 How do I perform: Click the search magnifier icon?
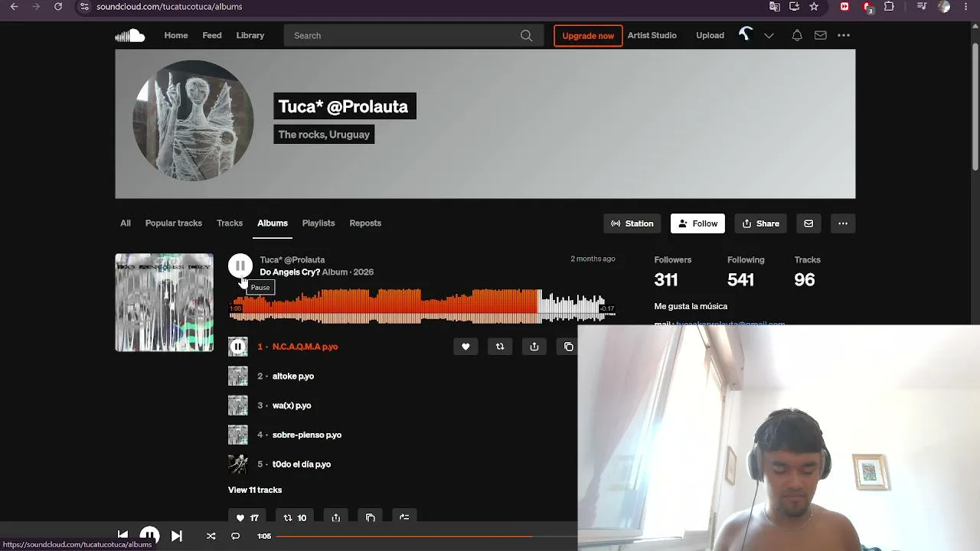(526, 35)
